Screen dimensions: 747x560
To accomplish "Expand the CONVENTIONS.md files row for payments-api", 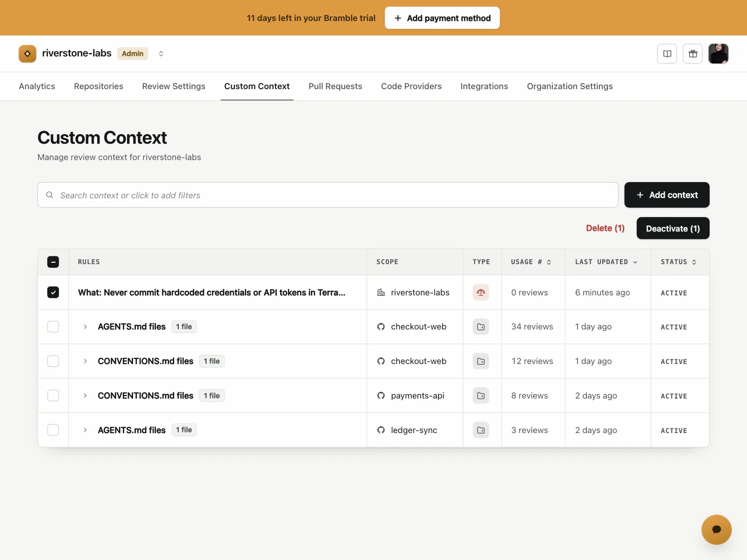I will 85,396.
